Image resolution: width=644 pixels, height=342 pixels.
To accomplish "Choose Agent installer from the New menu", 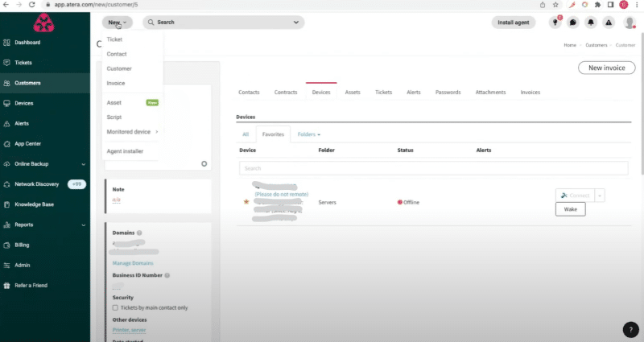I will (x=125, y=151).
